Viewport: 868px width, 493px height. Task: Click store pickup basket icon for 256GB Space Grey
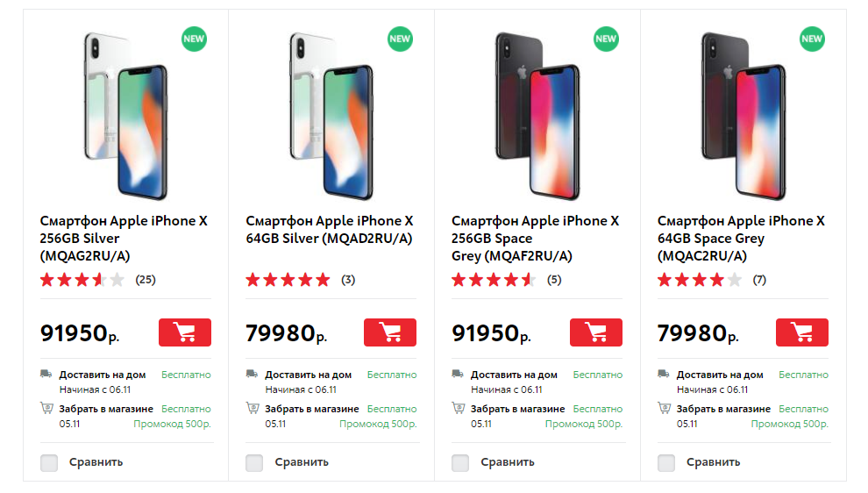point(458,408)
